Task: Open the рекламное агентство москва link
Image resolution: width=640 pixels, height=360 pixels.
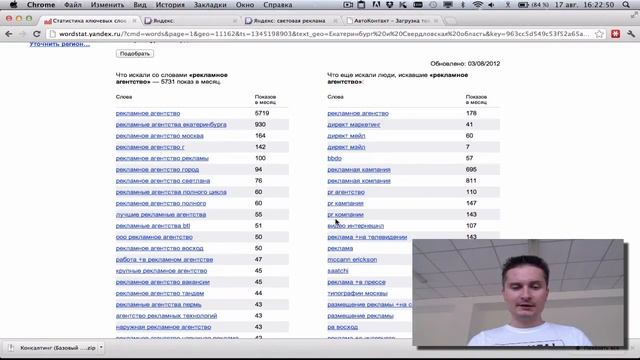Action: tap(160, 136)
